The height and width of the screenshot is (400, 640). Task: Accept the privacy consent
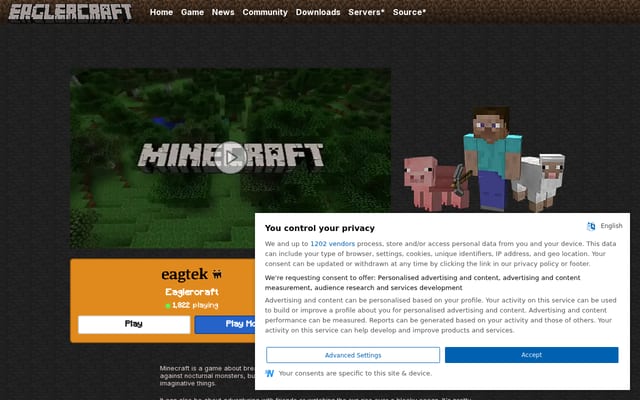531,355
